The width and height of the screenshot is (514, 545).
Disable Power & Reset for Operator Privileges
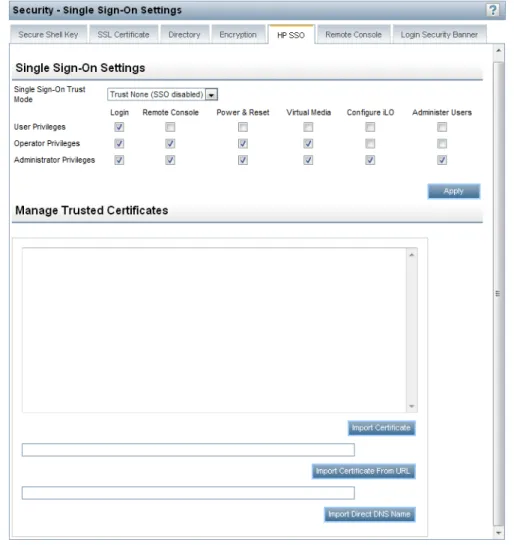pyautogui.click(x=243, y=144)
